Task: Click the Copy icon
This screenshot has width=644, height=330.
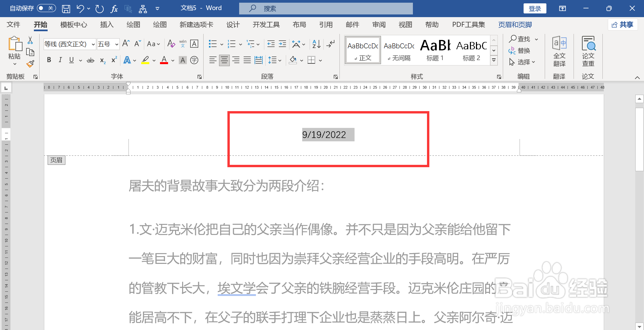Action: coord(30,52)
